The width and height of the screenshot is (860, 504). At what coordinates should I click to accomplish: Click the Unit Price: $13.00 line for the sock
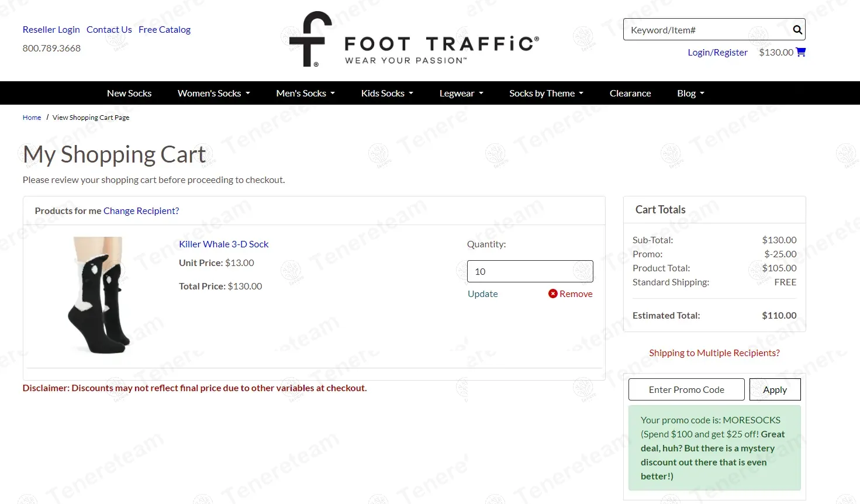[216, 263]
